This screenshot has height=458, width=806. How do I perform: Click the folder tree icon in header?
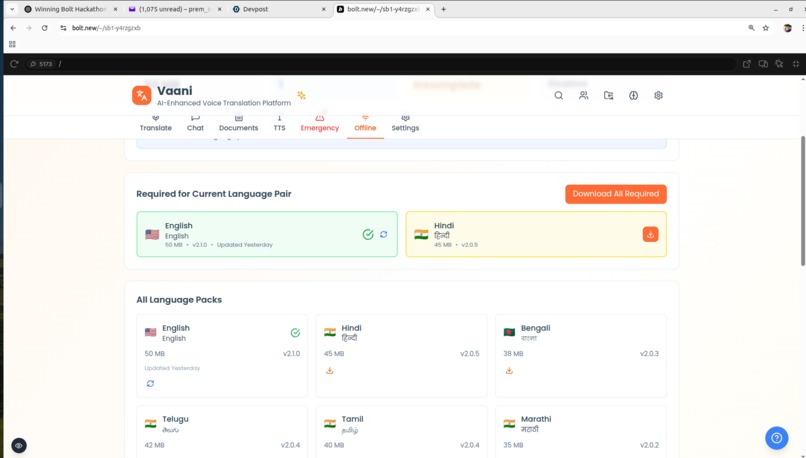point(609,96)
